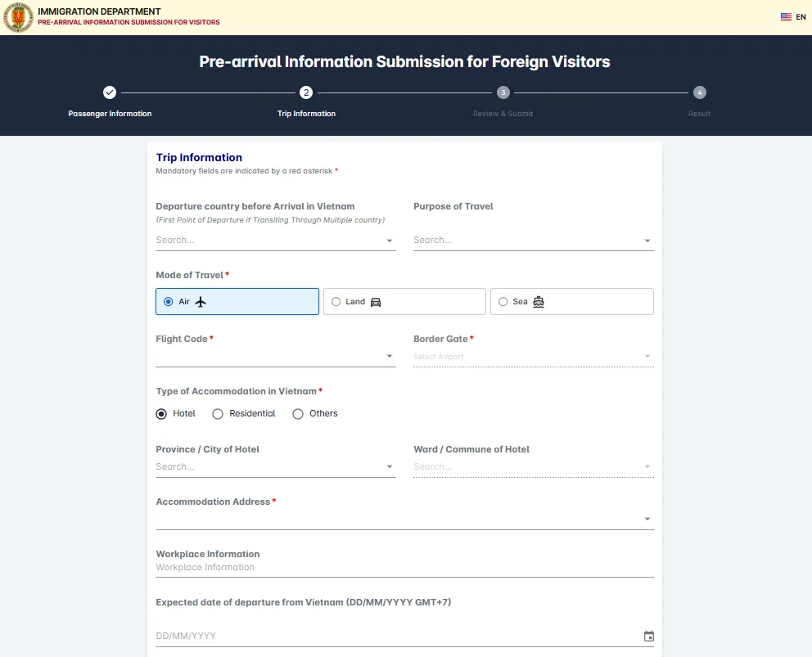Image resolution: width=812 pixels, height=657 pixels.
Task: Select the Air mode of travel
Action: click(237, 301)
